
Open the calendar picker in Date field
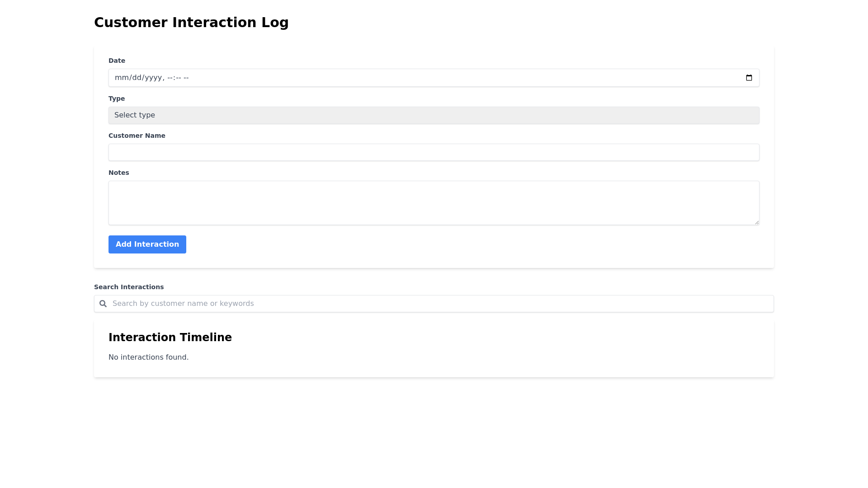[749, 78]
